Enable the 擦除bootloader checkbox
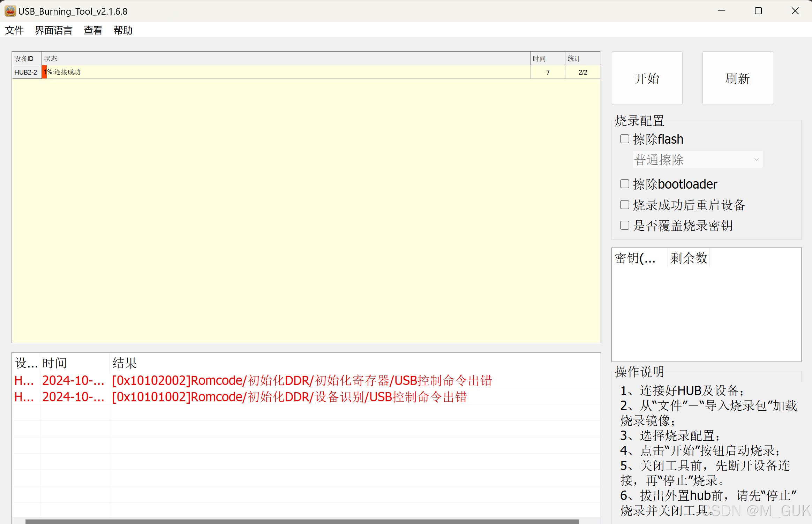 coord(624,184)
